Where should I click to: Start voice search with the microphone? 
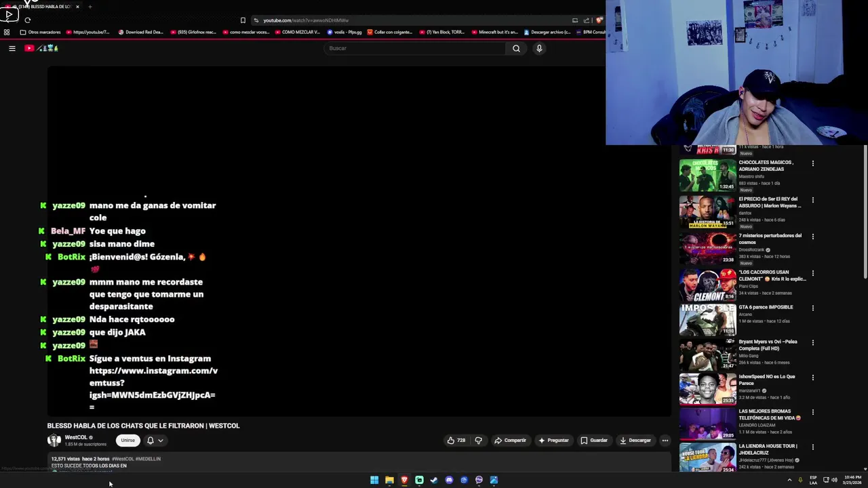tap(539, 48)
